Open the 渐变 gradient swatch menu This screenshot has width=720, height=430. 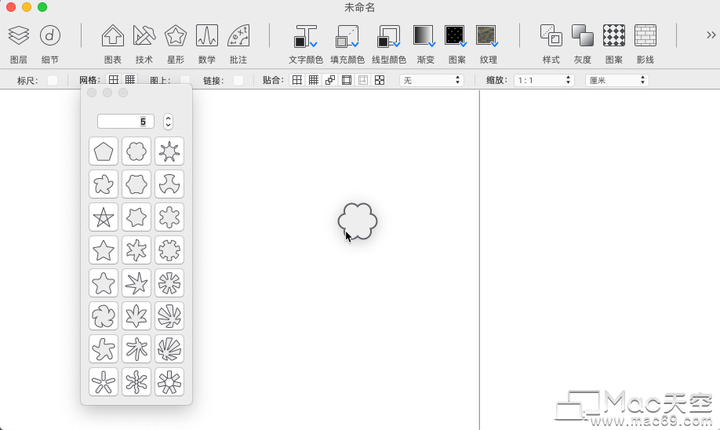coord(424,36)
